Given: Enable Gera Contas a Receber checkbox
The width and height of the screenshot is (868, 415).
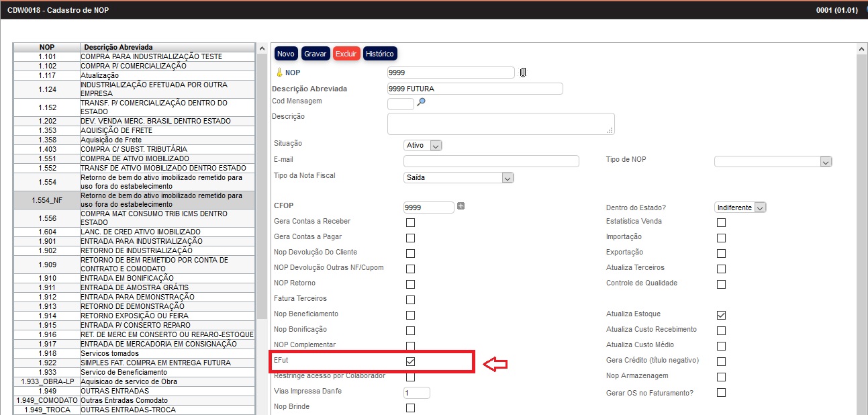Looking at the screenshot, I should (410, 222).
